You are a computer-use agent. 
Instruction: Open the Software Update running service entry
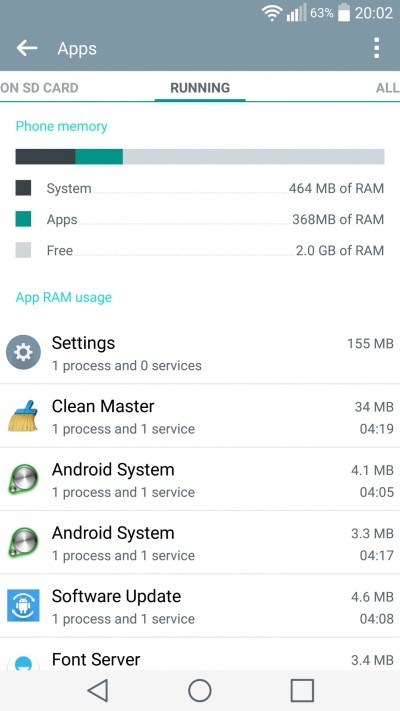(x=200, y=606)
